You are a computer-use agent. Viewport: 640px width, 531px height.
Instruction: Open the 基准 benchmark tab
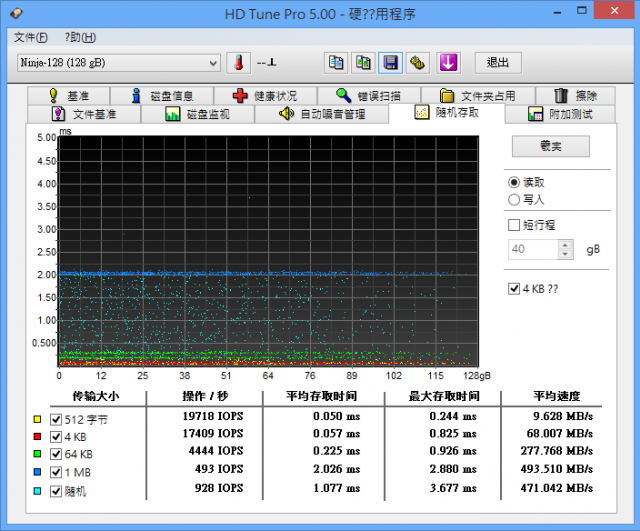coord(69,96)
